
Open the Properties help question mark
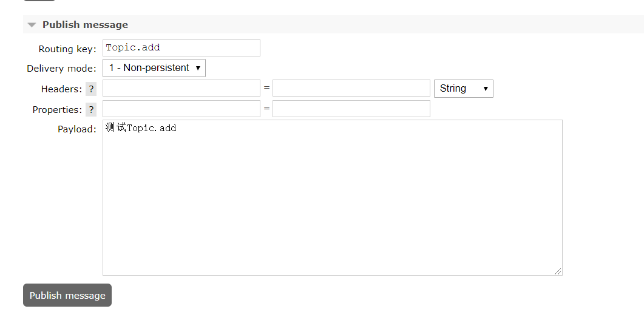[x=91, y=110]
